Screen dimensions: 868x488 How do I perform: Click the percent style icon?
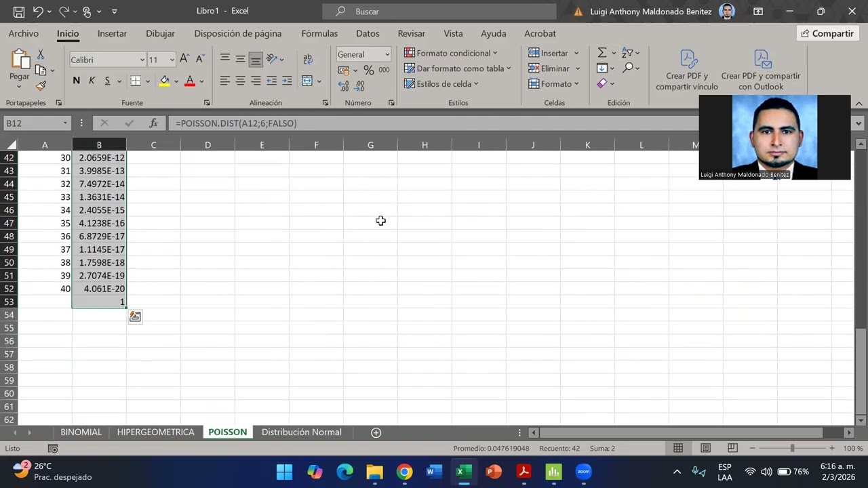click(368, 70)
